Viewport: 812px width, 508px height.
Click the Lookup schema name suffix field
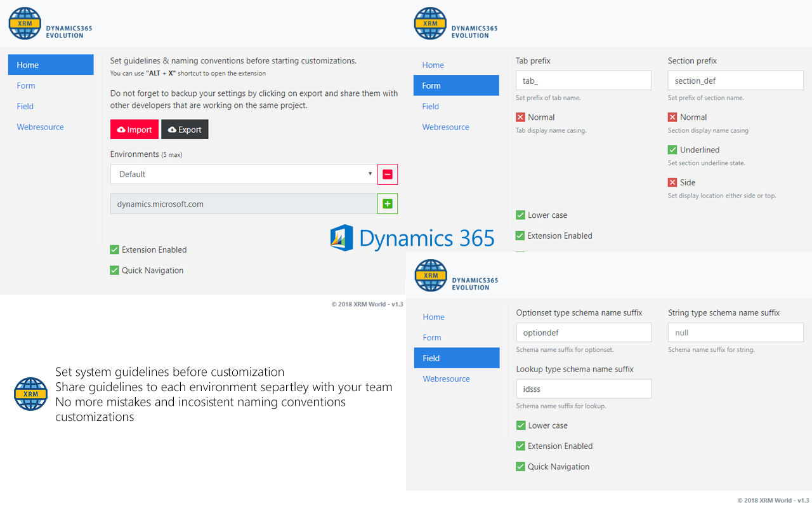[584, 389]
